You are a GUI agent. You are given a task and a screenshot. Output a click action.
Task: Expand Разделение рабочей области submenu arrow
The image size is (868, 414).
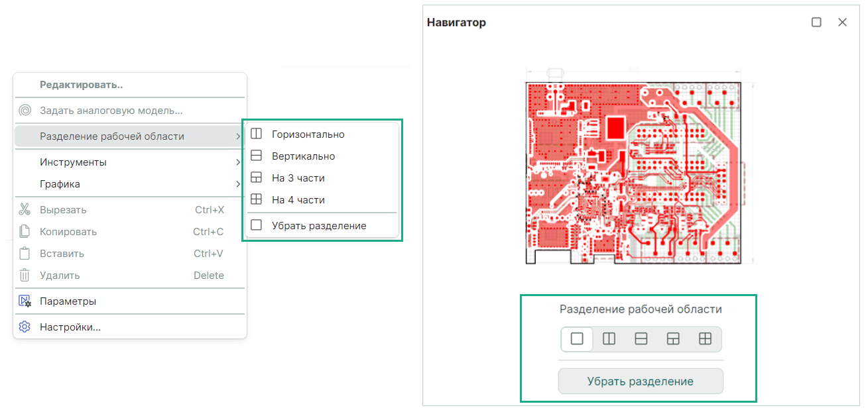click(x=237, y=136)
